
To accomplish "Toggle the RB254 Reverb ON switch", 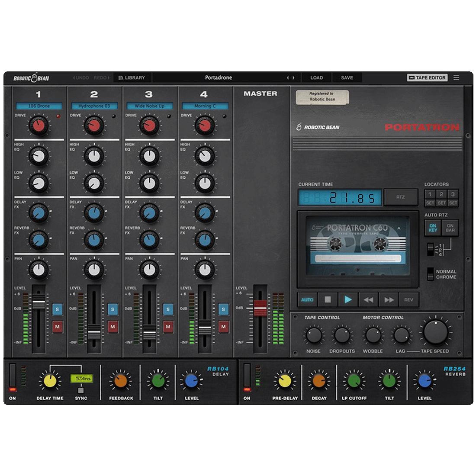I will pyautogui.click(x=247, y=377).
